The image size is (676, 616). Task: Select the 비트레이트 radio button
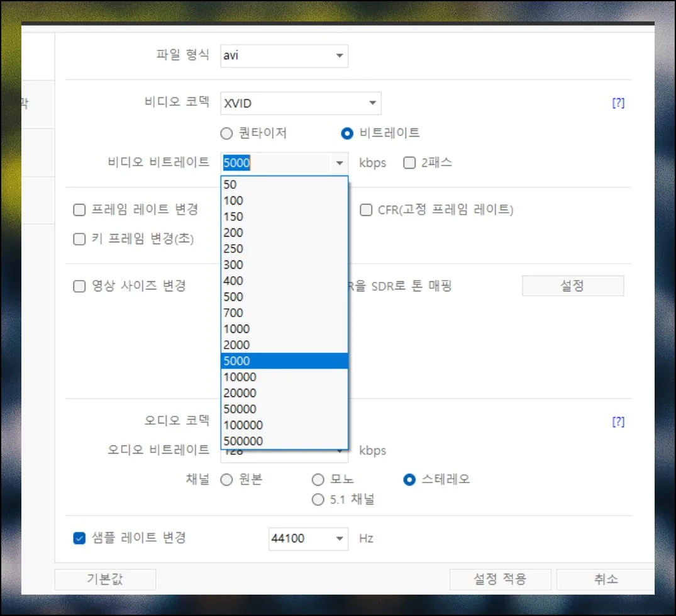[x=346, y=133]
